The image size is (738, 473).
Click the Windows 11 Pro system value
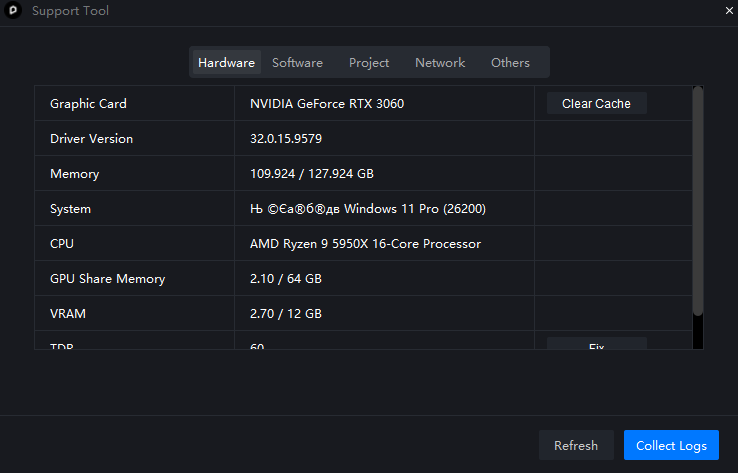tap(354, 209)
